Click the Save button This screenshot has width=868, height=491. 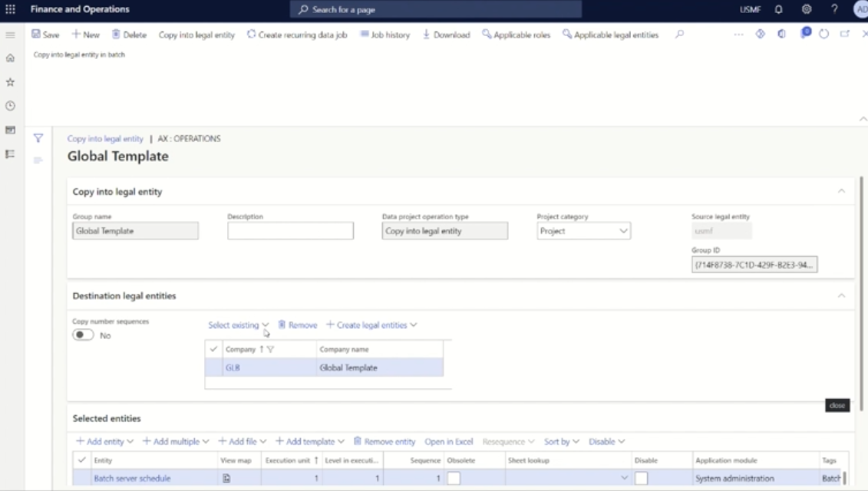(x=45, y=35)
